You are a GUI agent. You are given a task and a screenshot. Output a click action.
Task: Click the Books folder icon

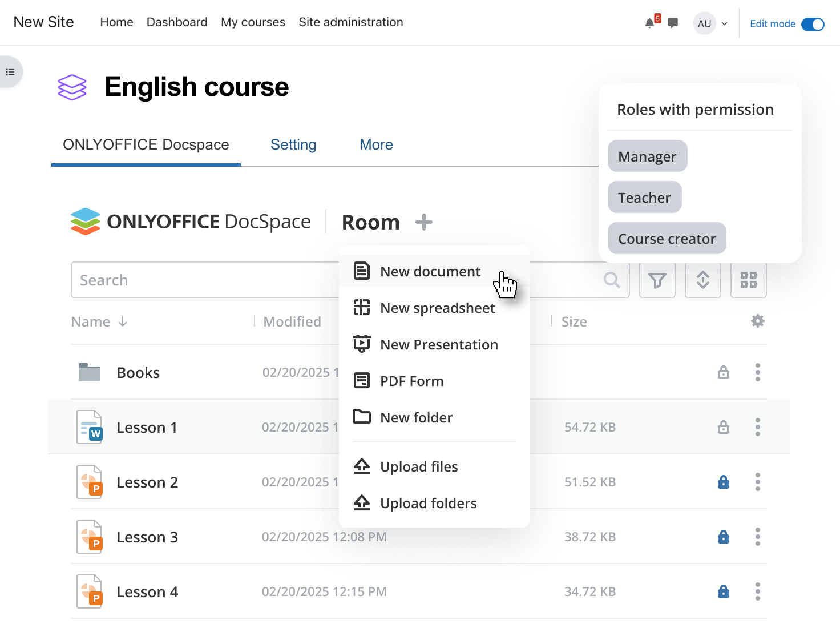click(x=90, y=372)
